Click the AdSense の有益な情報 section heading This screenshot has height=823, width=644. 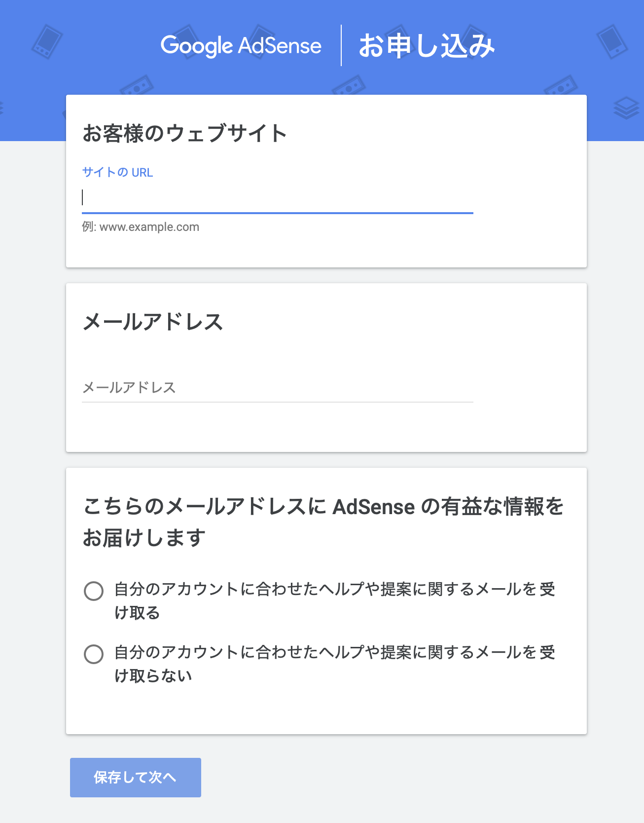[x=323, y=522]
